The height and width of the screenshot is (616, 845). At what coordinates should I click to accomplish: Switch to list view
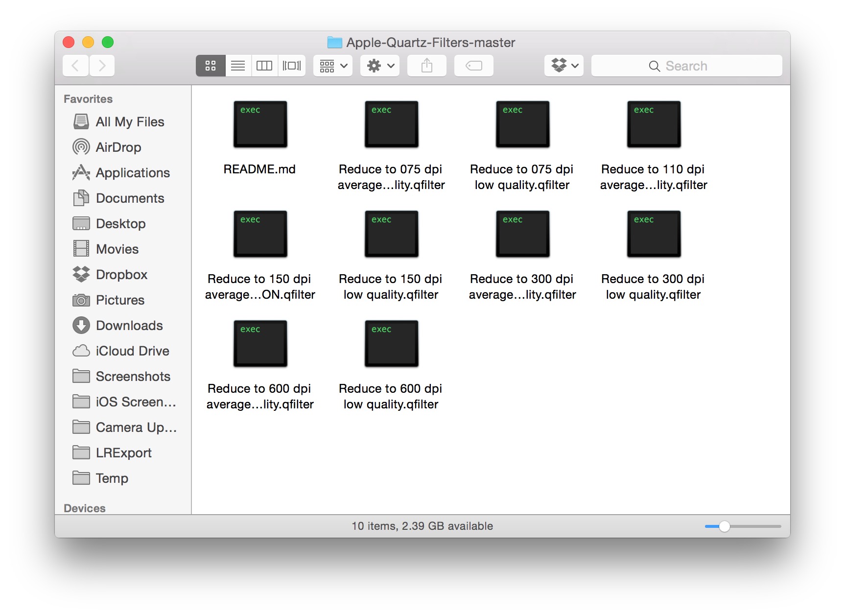[x=238, y=66]
